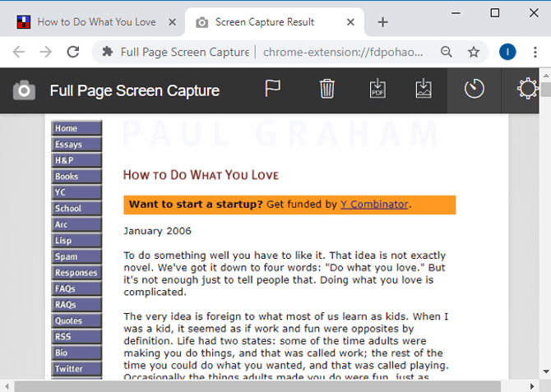This screenshot has height=392, width=551.
Task: Download capture as image
Action: point(423,89)
